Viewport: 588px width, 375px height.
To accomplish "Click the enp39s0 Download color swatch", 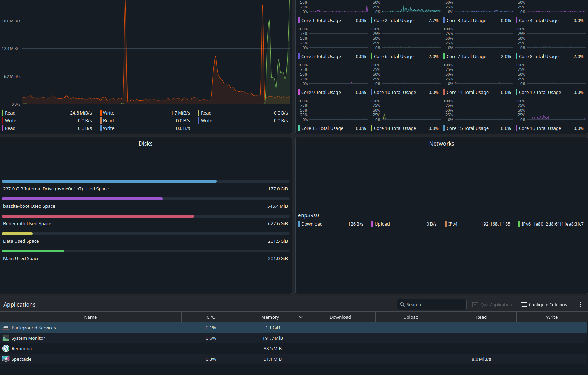I will [299, 224].
